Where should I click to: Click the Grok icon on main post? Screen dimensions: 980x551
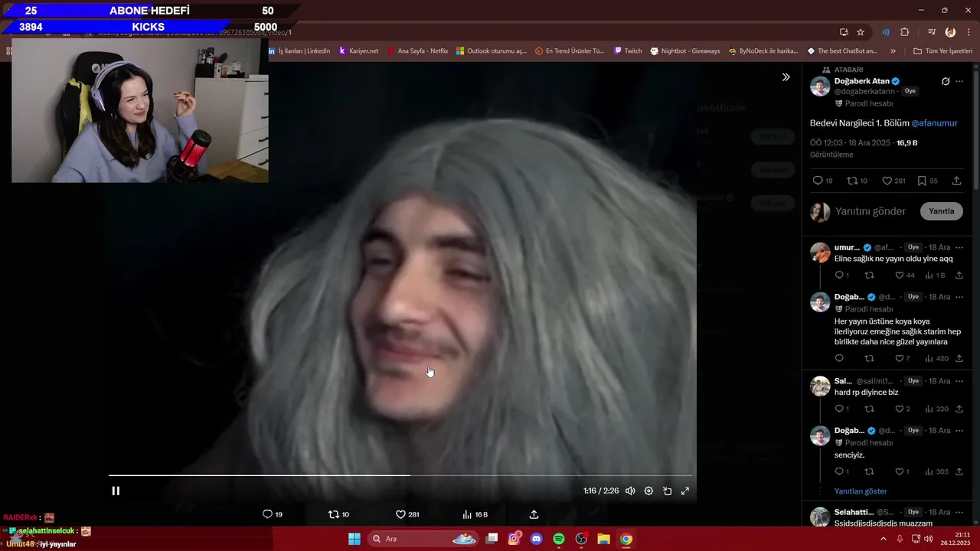(946, 81)
